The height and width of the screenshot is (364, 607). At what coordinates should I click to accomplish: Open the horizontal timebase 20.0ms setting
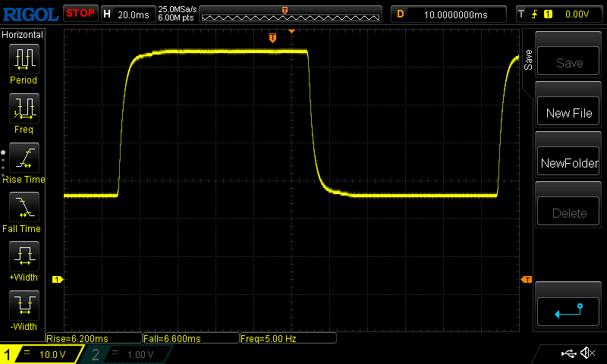[127, 14]
